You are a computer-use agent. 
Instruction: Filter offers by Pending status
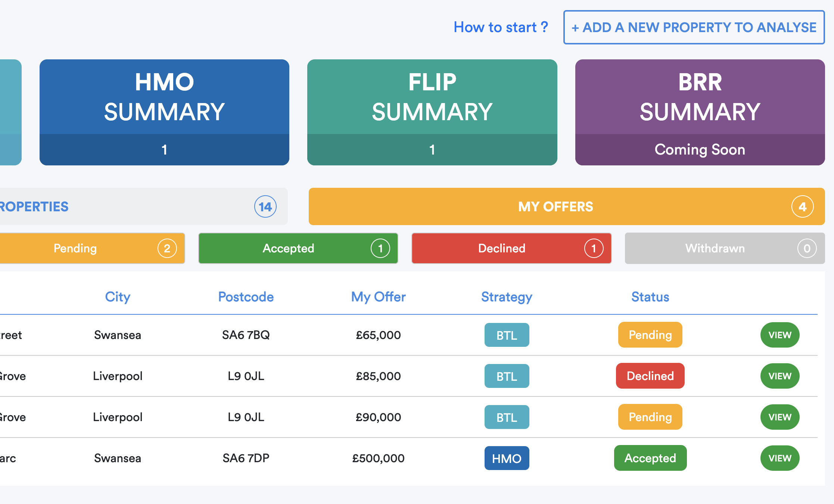75,248
